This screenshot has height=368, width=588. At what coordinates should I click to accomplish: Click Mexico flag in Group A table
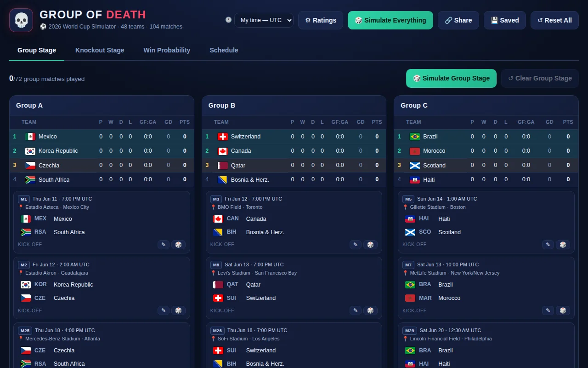pyautogui.click(x=30, y=137)
